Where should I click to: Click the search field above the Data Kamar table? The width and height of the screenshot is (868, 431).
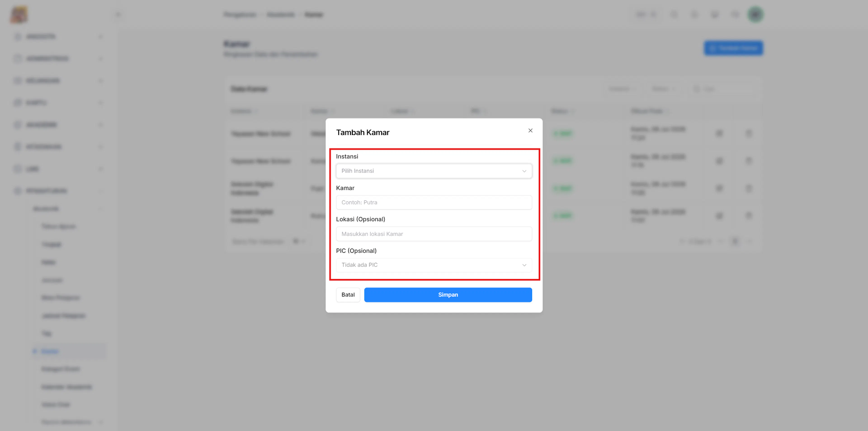click(x=722, y=89)
